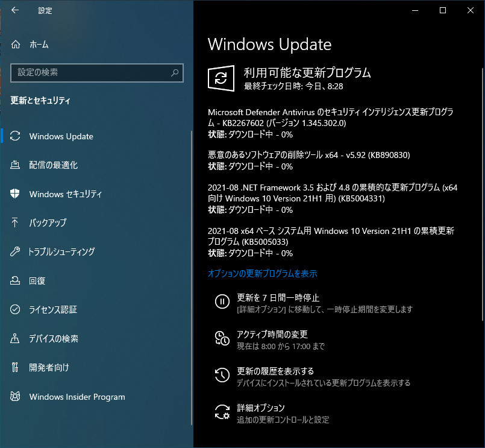485x448 pixels.
Task: Click the 悪意のあるソフトウェアの削除ツール KB890830 entry
Action: [308, 160]
